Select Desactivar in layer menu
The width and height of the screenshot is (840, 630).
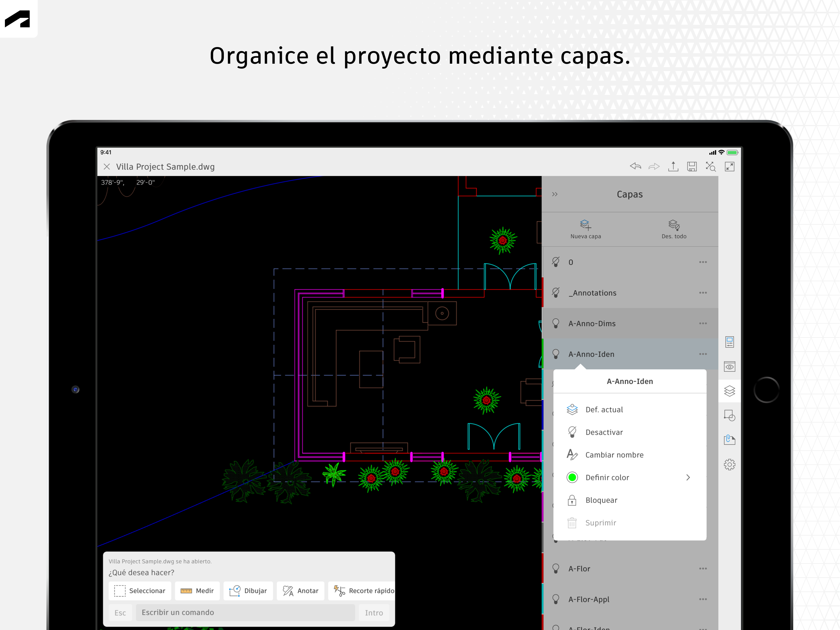pos(604,432)
